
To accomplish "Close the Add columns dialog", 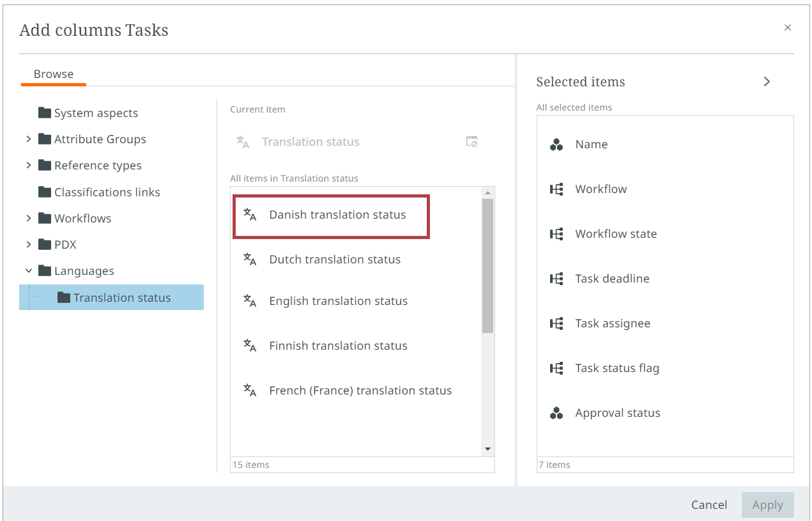I will click(x=787, y=27).
